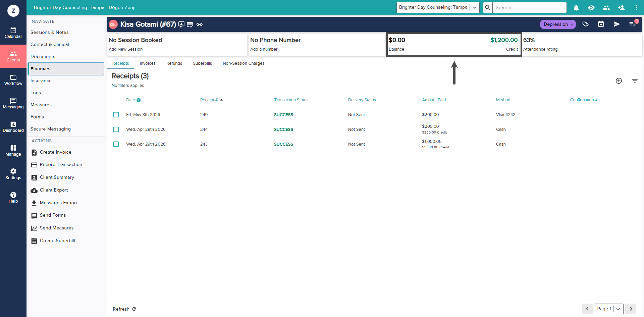
Task: Open the people group icon in top bar
Action: point(606,7)
